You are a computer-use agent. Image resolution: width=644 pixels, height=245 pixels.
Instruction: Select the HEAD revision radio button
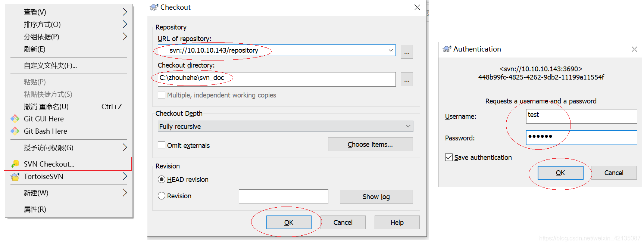pos(162,179)
